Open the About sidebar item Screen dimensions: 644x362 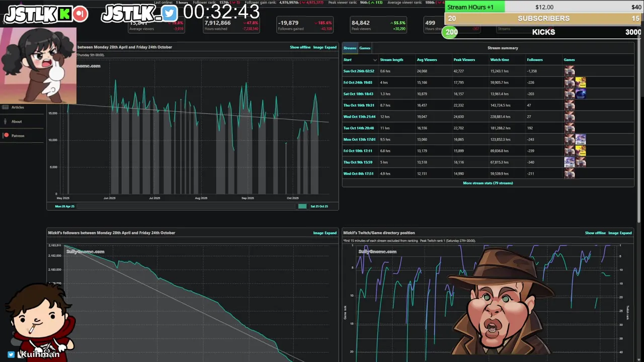(17, 121)
